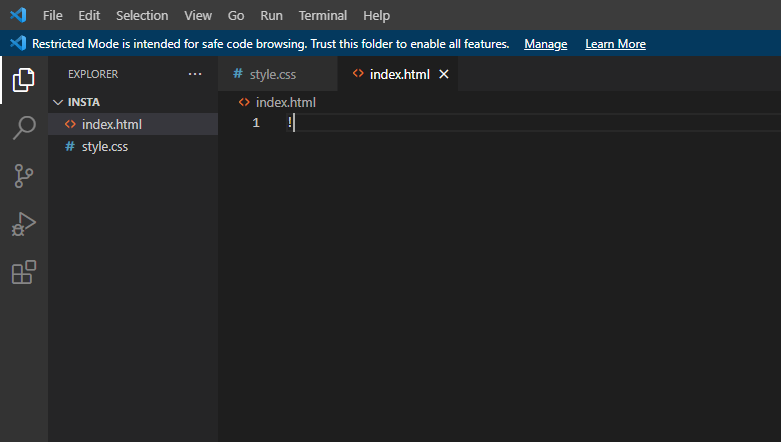Open style.css from the Explorer tree
Image resolution: width=781 pixels, height=442 pixels.
click(104, 146)
